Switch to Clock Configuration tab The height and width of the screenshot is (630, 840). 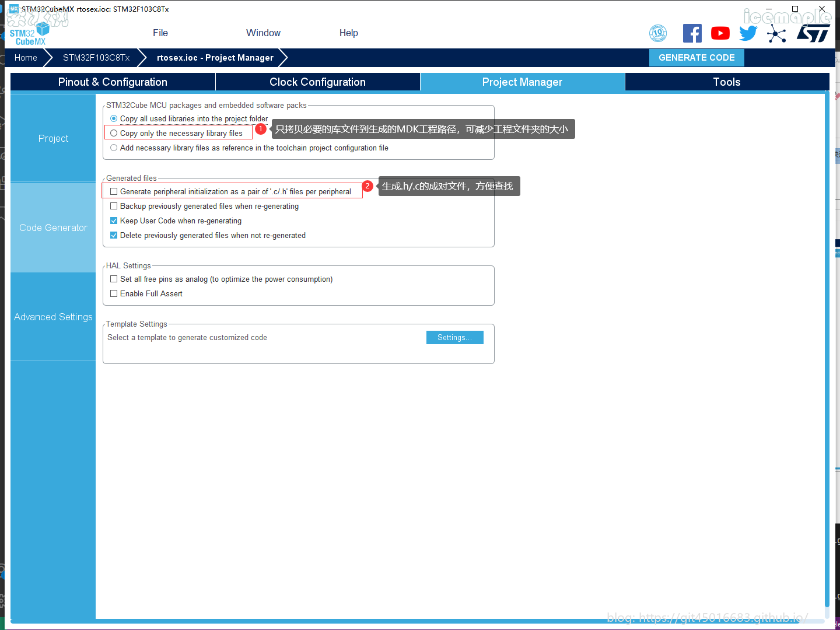coord(318,82)
